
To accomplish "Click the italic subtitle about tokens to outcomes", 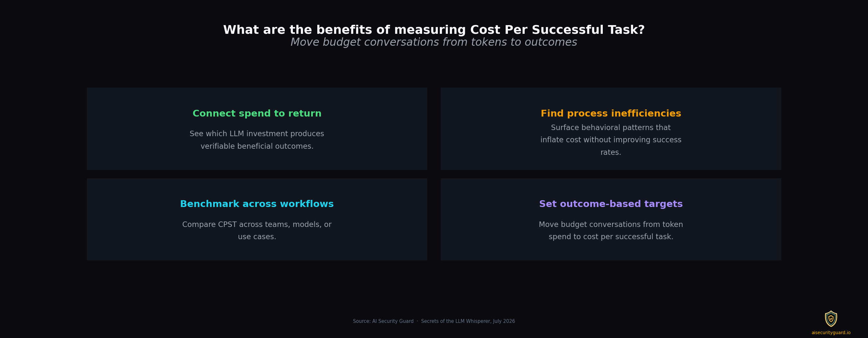I will click(x=434, y=42).
